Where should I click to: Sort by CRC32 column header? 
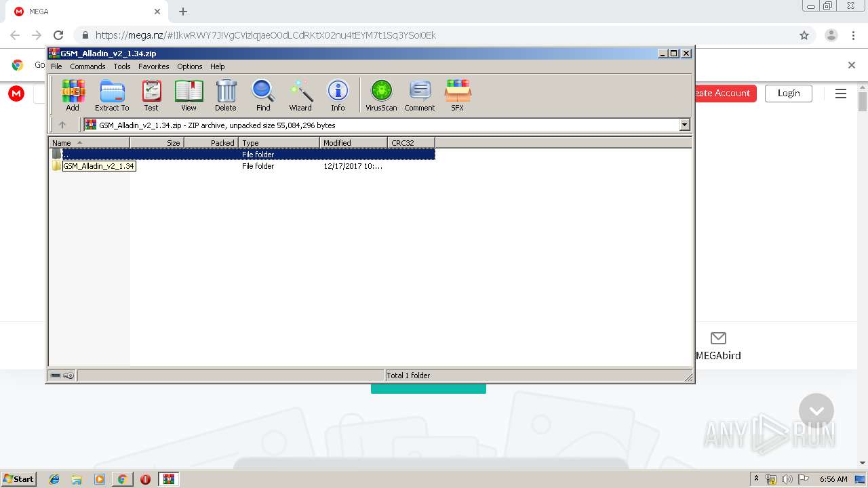point(411,142)
